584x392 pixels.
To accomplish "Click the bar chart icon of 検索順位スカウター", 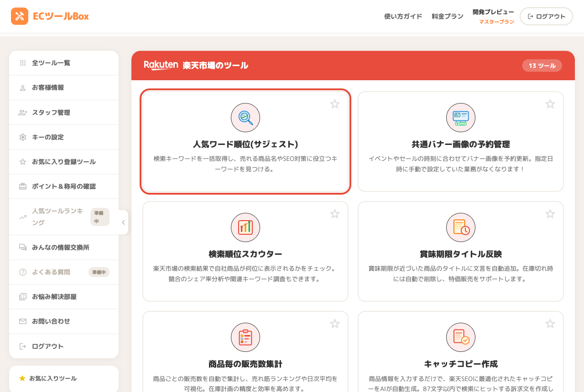I will coord(245,227).
